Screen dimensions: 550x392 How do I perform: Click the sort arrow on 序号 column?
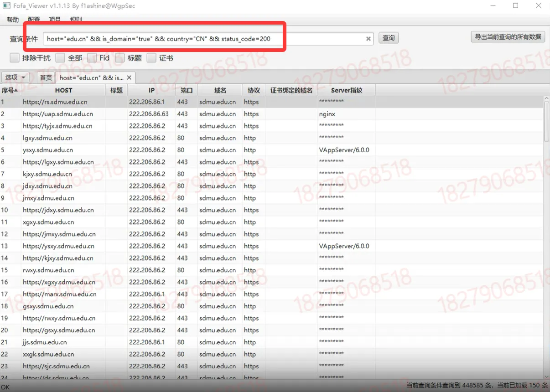pos(16,90)
